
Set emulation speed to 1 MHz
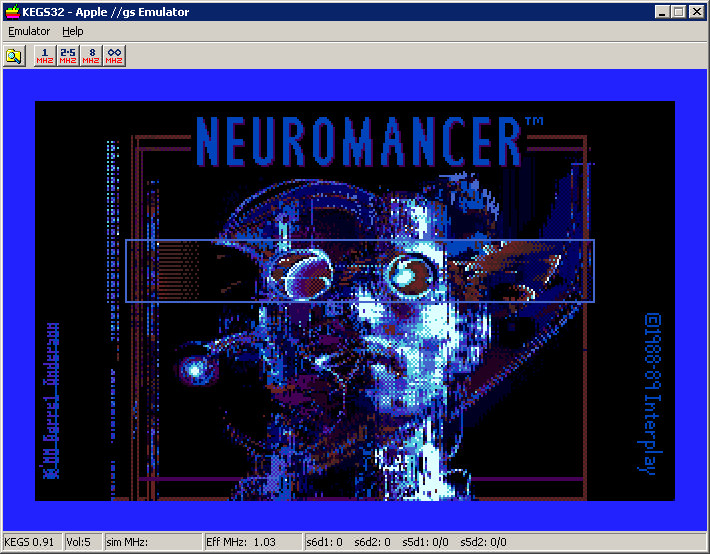(x=45, y=56)
